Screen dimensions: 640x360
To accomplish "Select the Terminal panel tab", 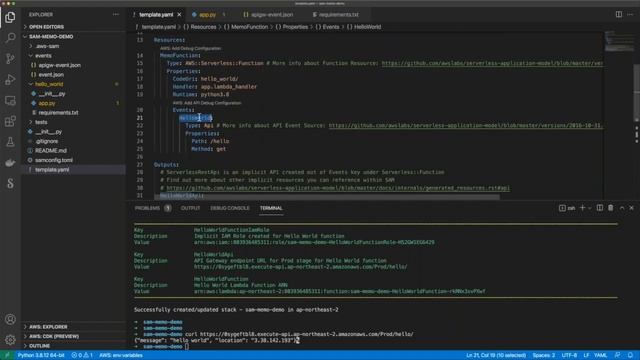I will (x=271, y=208).
